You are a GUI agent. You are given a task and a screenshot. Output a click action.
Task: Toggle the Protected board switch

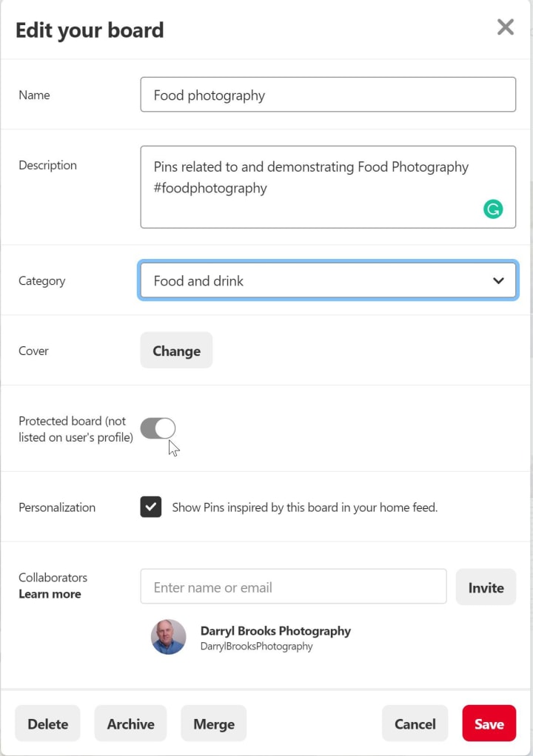158,428
